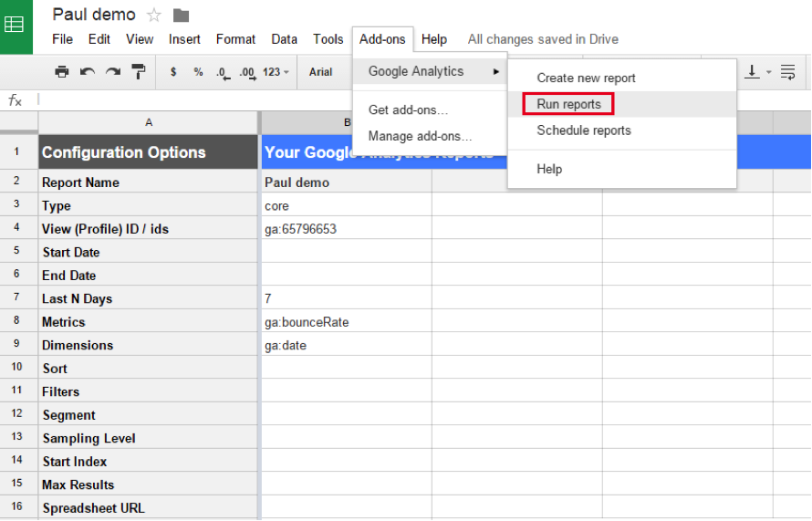Expand the Google Analytics submenu

(430, 71)
